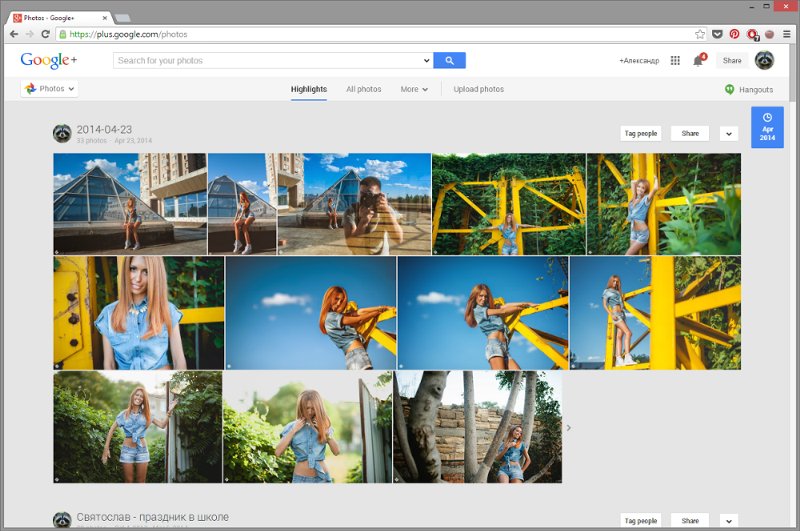Click the top-bar Share button
The height and width of the screenshot is (531, 800).
(732, 60)
